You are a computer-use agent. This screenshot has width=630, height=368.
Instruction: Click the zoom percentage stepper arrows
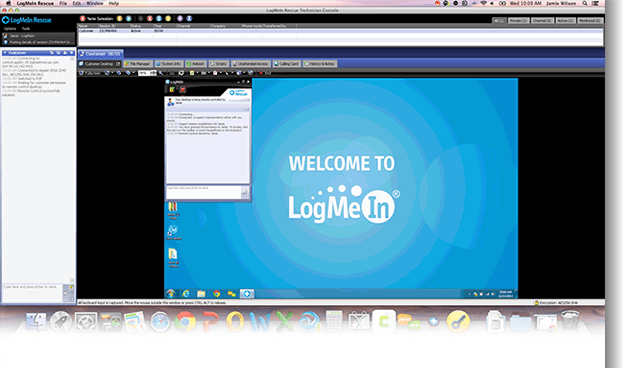pyautogui.click(x=153, y=73)
